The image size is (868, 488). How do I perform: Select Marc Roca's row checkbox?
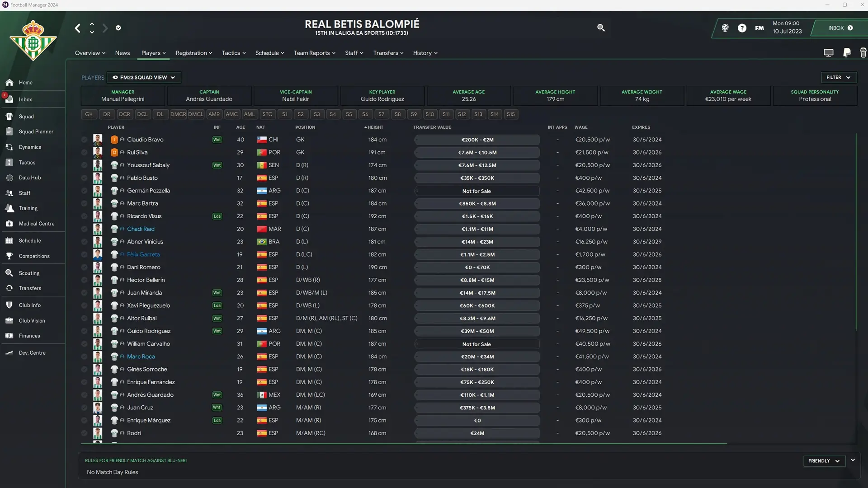pyautogui.click(x=84, y=357)
